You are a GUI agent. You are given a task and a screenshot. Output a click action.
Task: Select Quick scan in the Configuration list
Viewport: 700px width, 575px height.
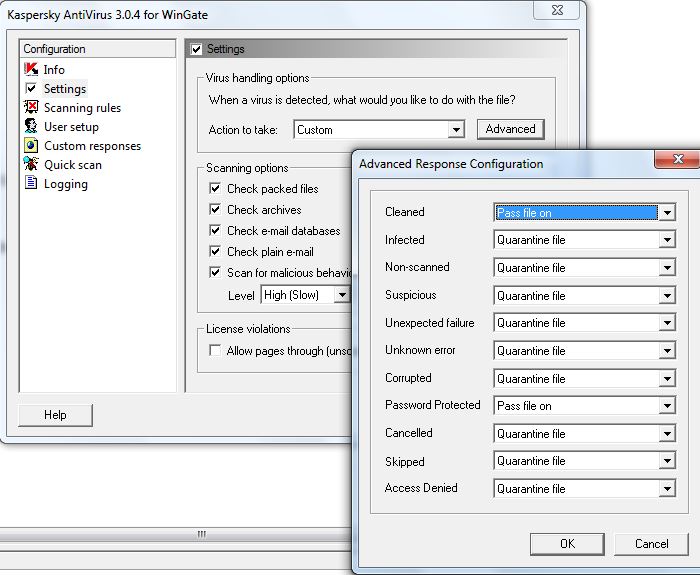(x=73, y=165)
